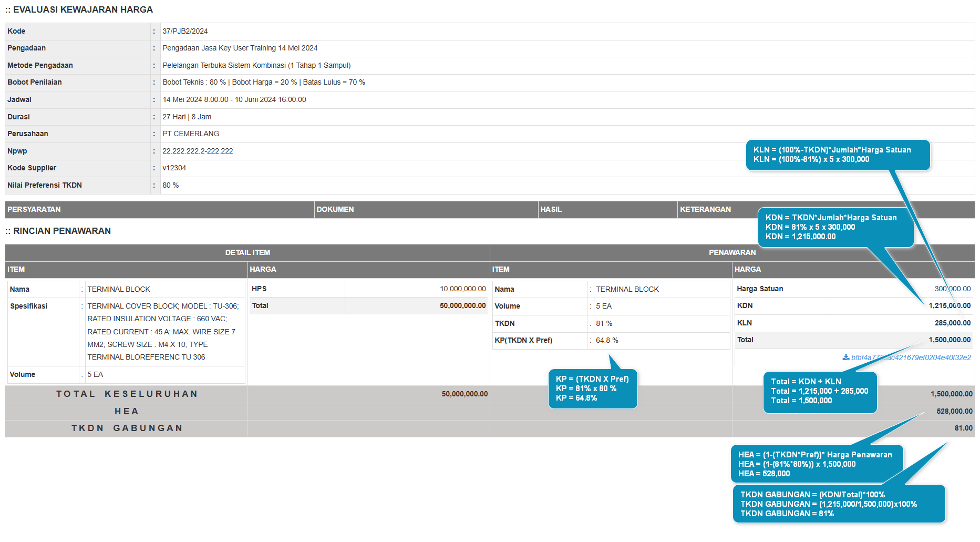The height and width of the screenshot is (542, 980).
Task: Select the HASIL column header
Action: tap(551, 209)
